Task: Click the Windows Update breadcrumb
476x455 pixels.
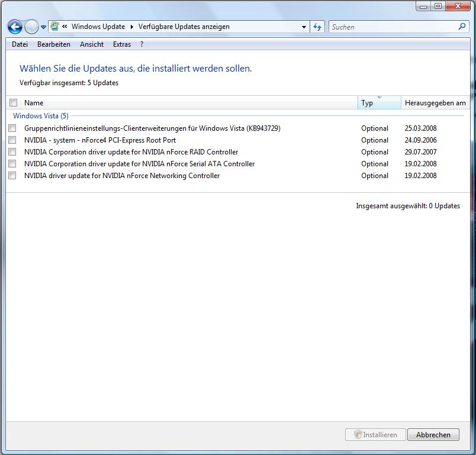Action: (98, 27)
